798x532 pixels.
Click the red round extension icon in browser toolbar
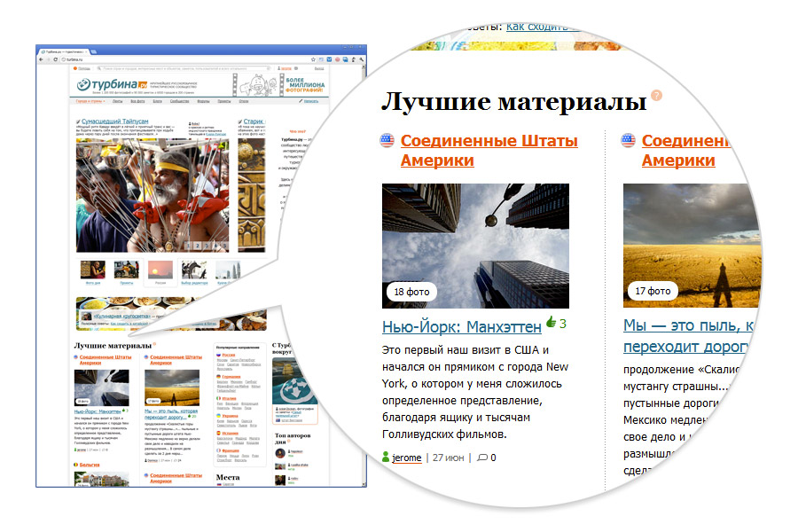pos(337,59)
